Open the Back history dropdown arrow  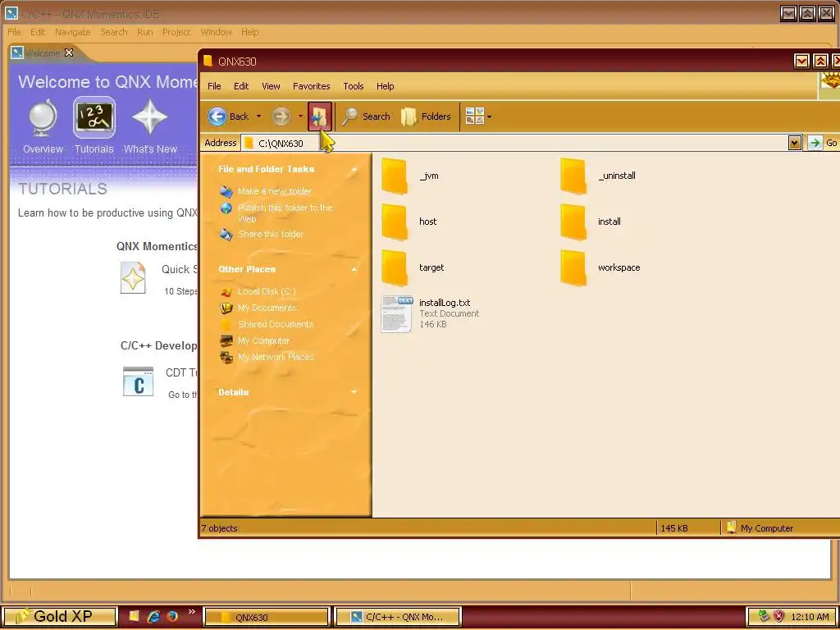[x=258, y=116]
